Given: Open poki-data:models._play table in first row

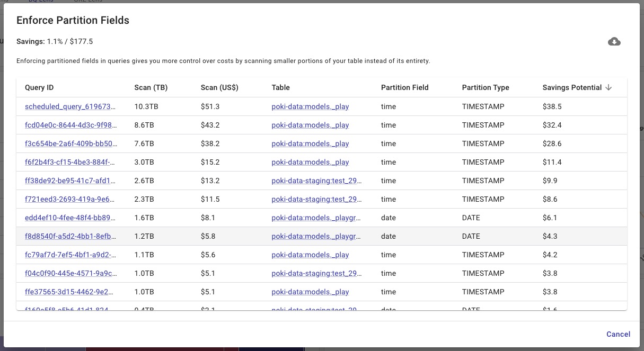Looking at the screenshot, I should 310,106.
